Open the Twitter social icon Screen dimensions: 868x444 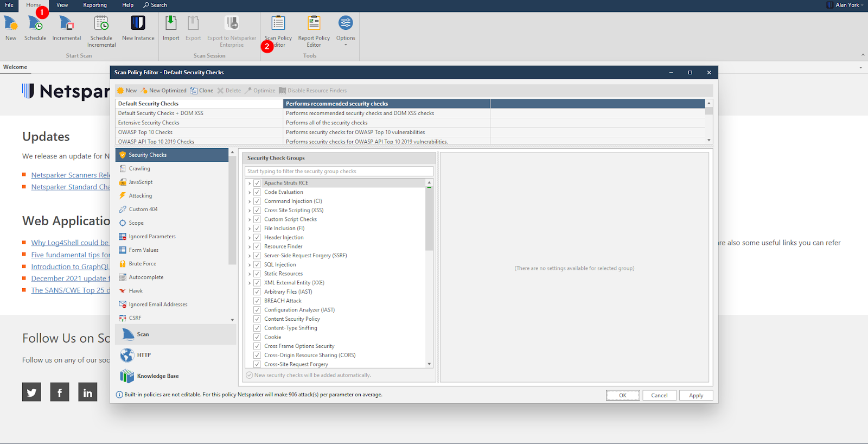coord(31,392)
